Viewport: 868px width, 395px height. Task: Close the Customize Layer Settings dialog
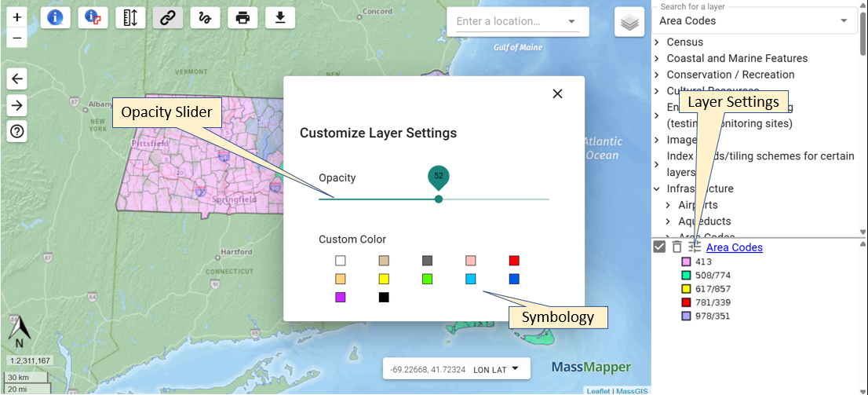[557, 93]
